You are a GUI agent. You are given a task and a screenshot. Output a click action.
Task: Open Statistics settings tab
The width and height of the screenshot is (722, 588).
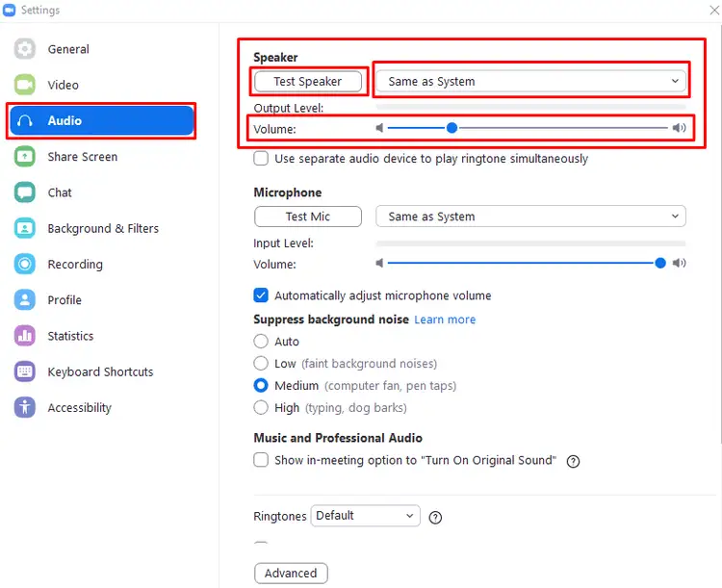tap(101, 336)
